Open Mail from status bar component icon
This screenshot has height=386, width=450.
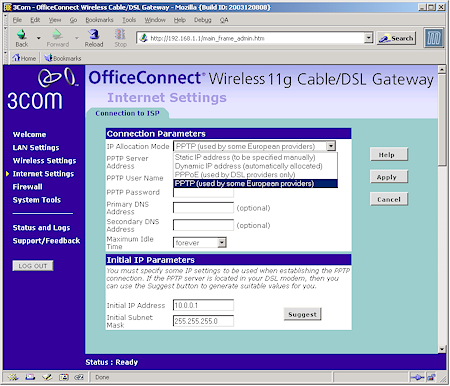[x=30, y=377]
